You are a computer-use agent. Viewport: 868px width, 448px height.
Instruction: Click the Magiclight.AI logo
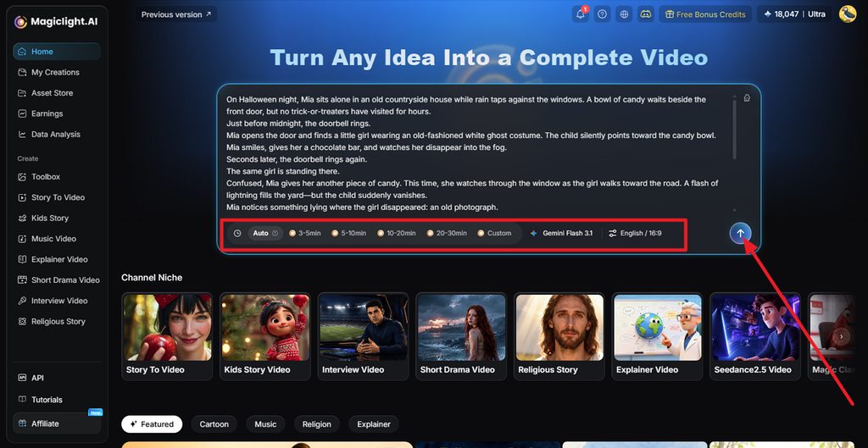(x=55, y=21)
